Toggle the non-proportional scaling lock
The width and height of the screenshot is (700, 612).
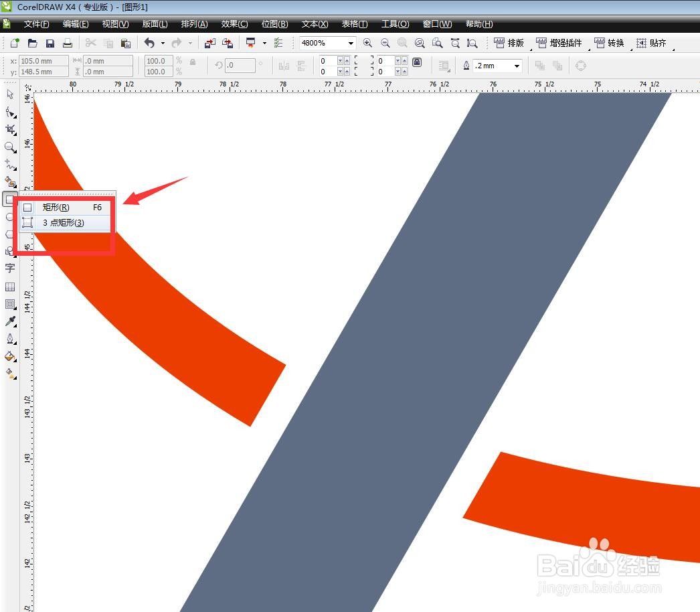(x=193, y=62)
